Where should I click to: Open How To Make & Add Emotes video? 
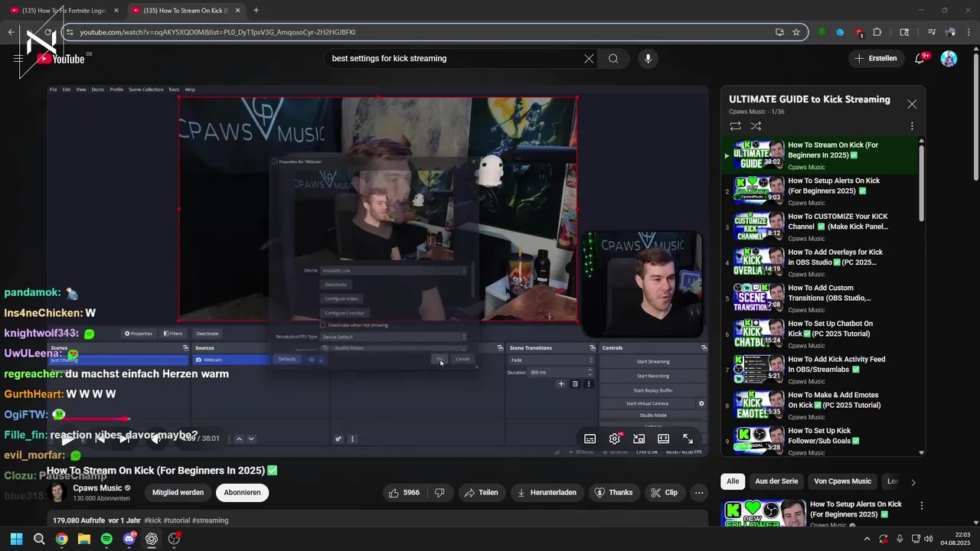pyautogui.click(x=820, y=406)
